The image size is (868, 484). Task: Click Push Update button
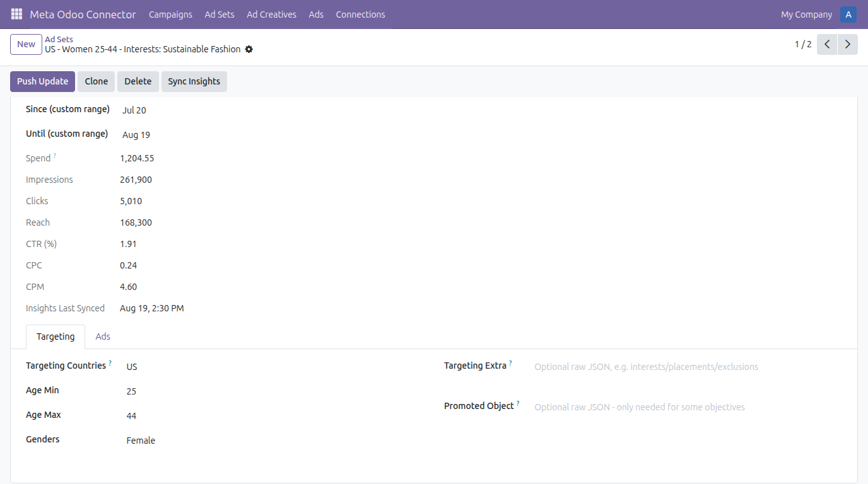42,81
